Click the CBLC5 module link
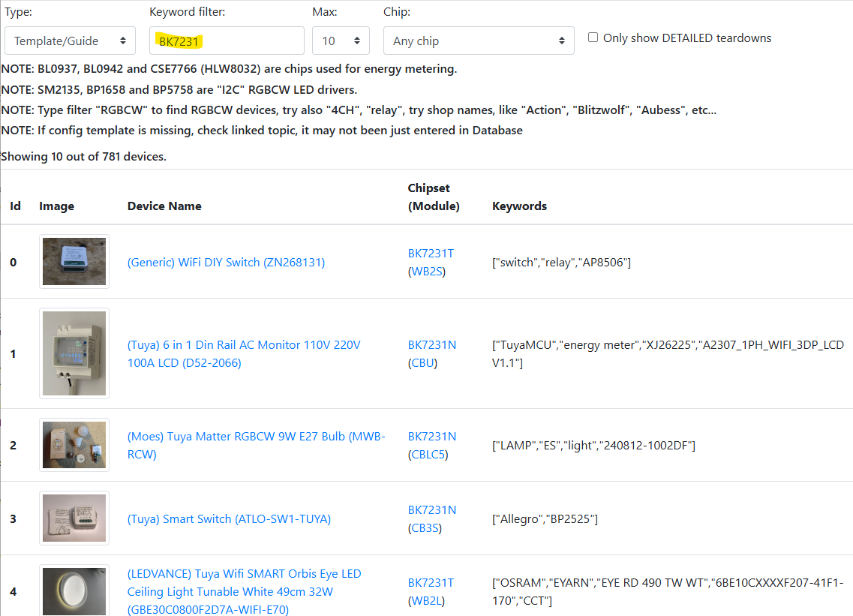The height and width of the screenshot is (616, 853). [x=428, y=455]
